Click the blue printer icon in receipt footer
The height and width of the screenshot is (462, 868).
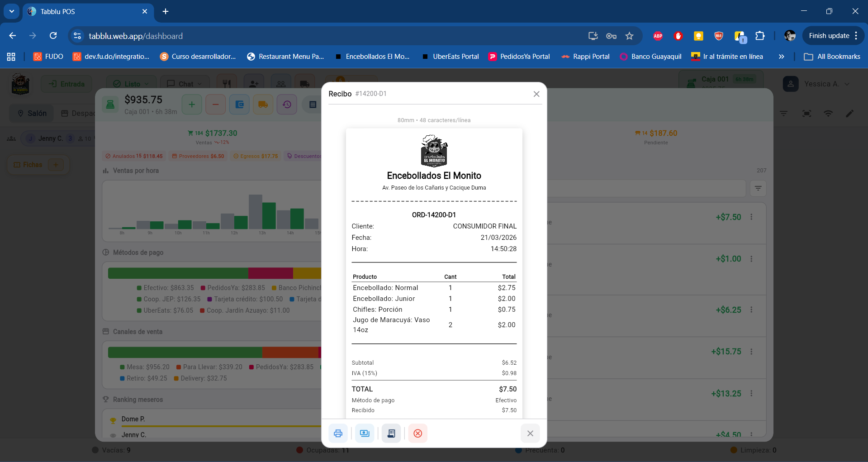tap(338, 433)
